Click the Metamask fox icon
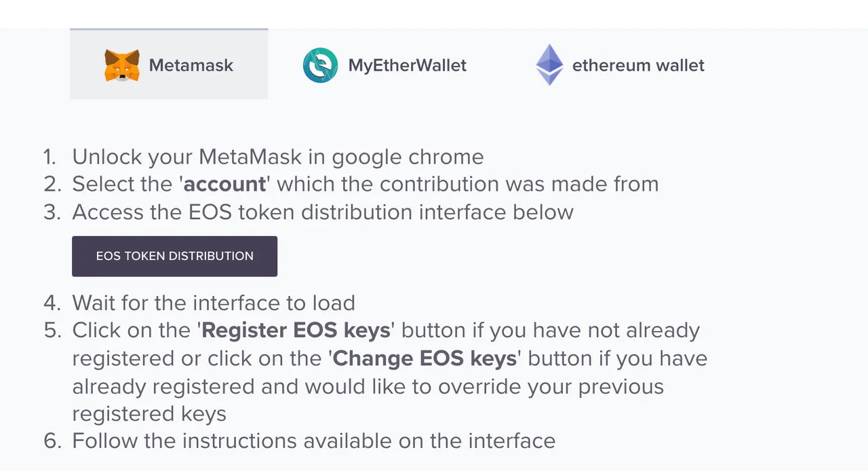 point(122,66)
